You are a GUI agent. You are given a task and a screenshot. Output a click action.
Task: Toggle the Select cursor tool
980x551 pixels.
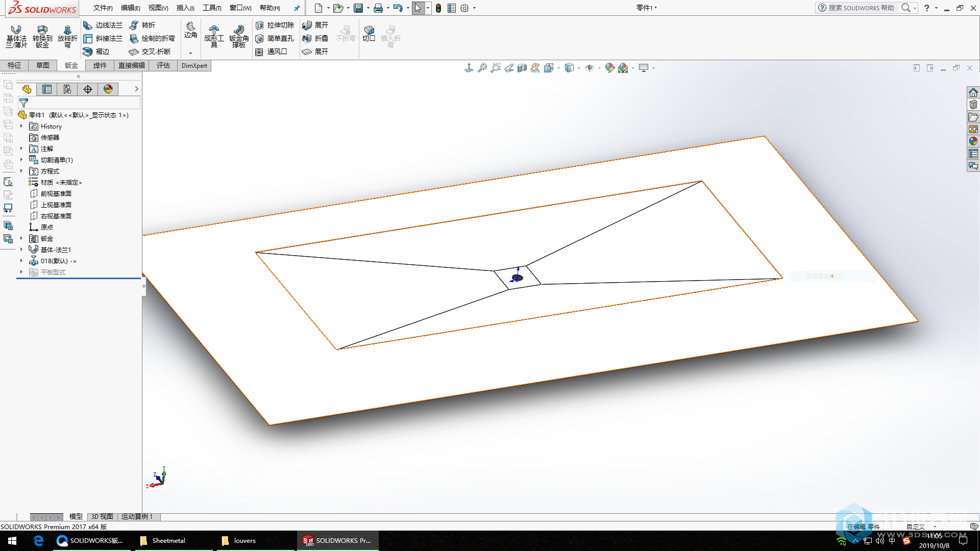point(418,8)
